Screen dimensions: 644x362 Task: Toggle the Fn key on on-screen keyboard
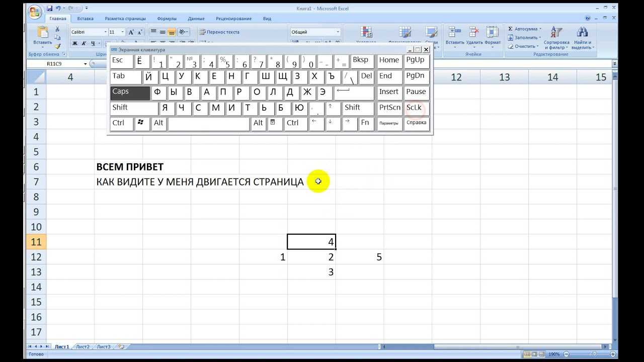[366, 124]
